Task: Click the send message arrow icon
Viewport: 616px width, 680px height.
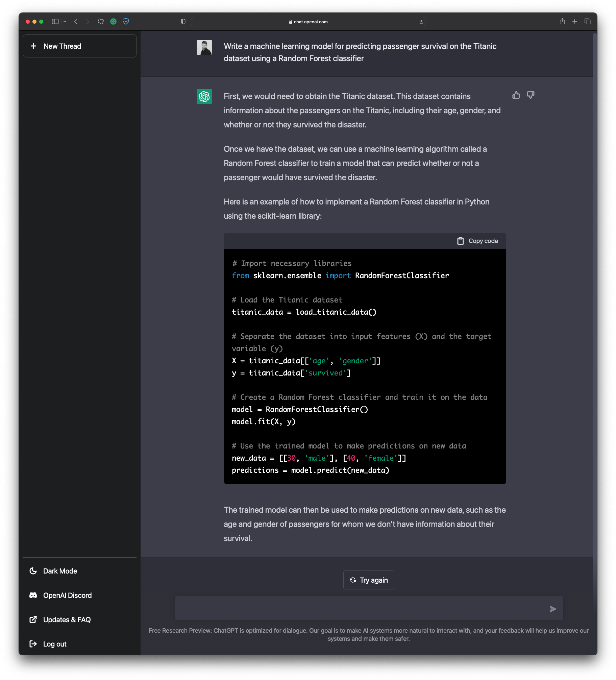Action: click(x=553, y=609)
